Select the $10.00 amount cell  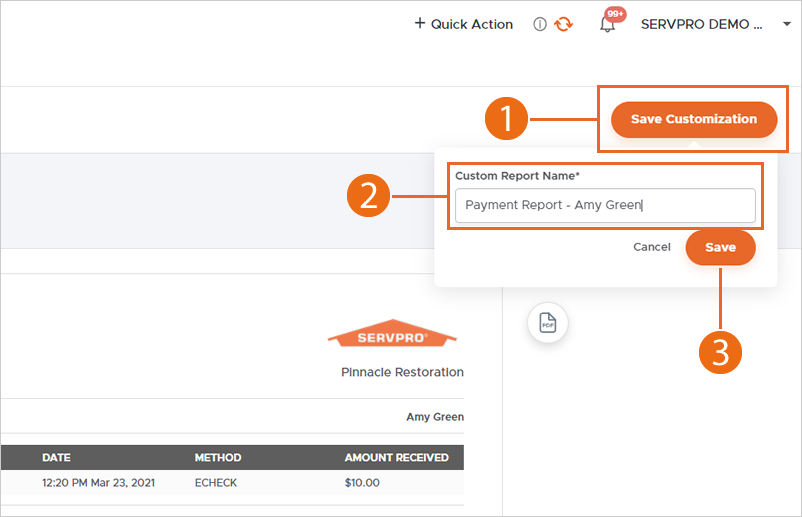[362, 483]
